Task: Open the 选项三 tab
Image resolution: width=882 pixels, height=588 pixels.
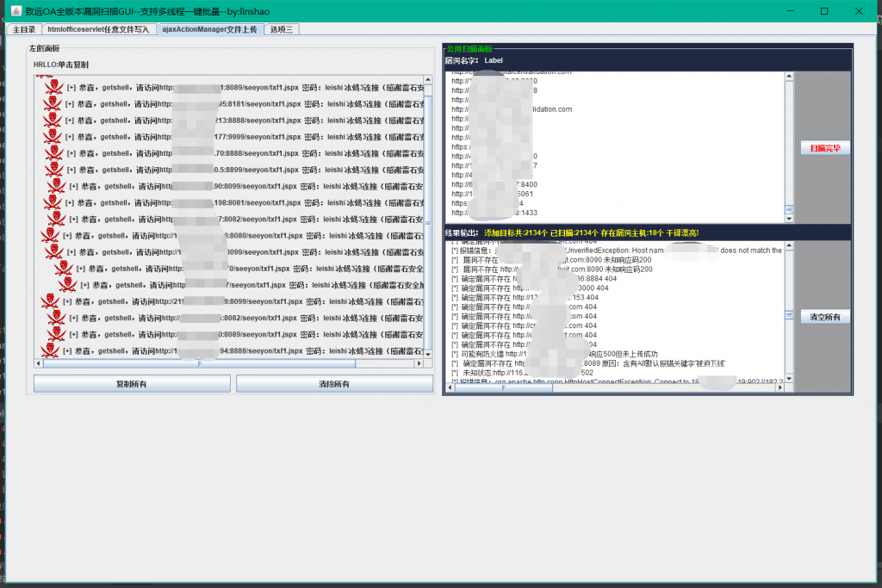Action: [x=282, y=29]
